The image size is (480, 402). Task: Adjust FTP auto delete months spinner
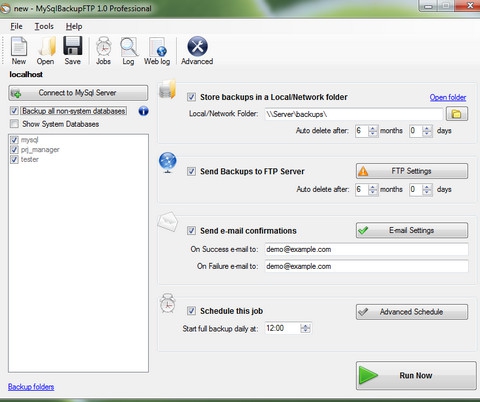373,189
